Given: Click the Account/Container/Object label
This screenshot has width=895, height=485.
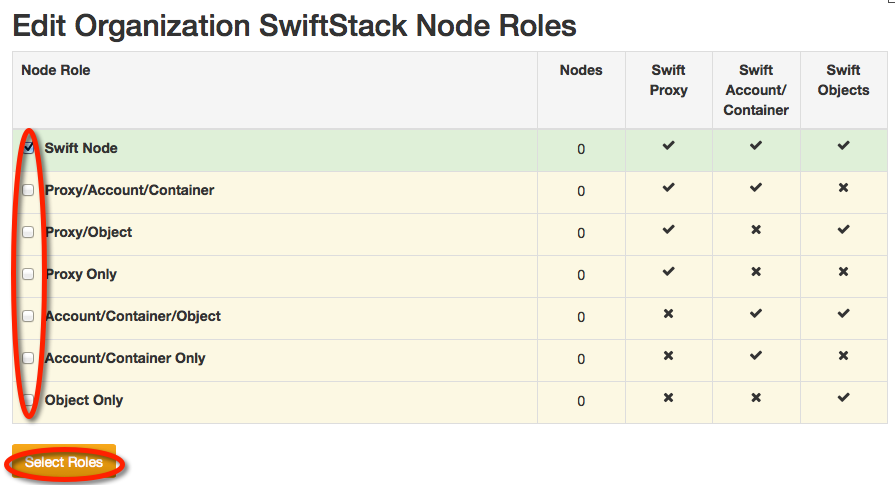Looking at the screenshot, I should 133,316.
